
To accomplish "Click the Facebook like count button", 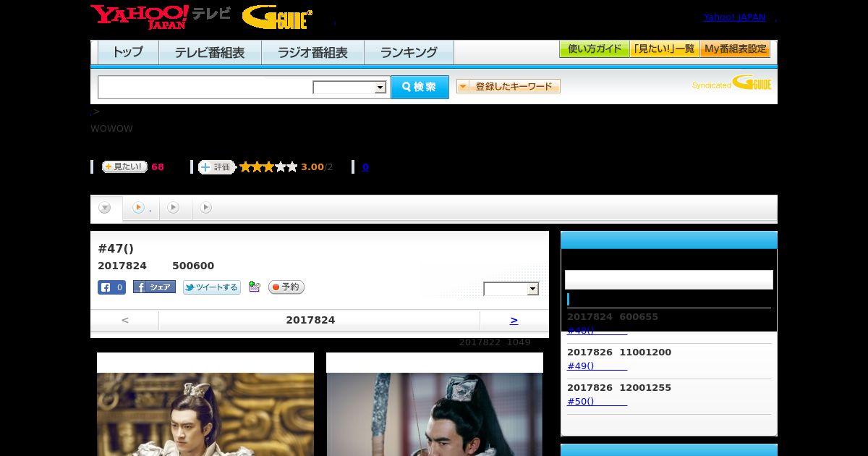I will [111, 287].
